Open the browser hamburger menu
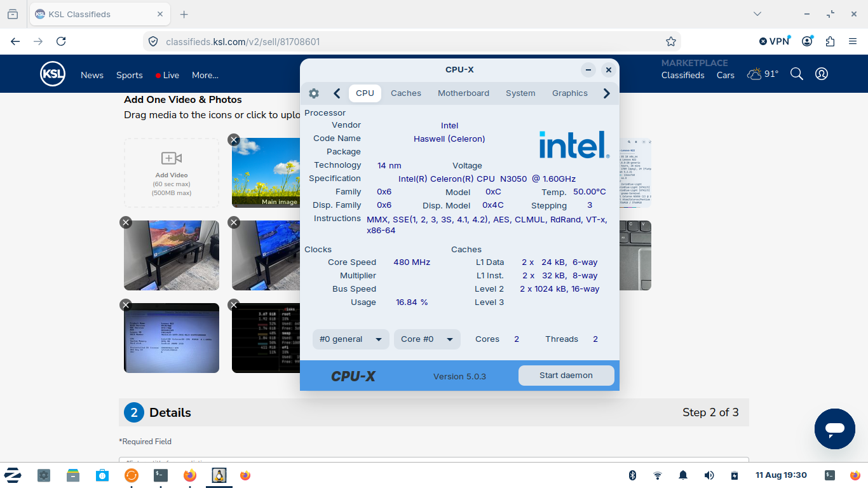 853,41
